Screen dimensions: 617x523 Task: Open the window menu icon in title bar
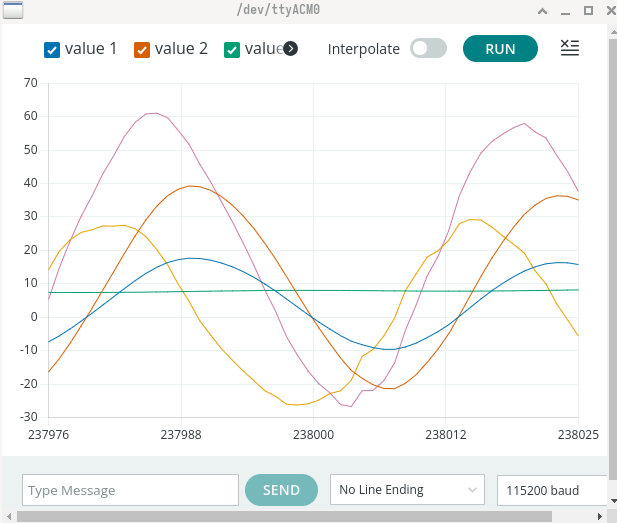12,11
